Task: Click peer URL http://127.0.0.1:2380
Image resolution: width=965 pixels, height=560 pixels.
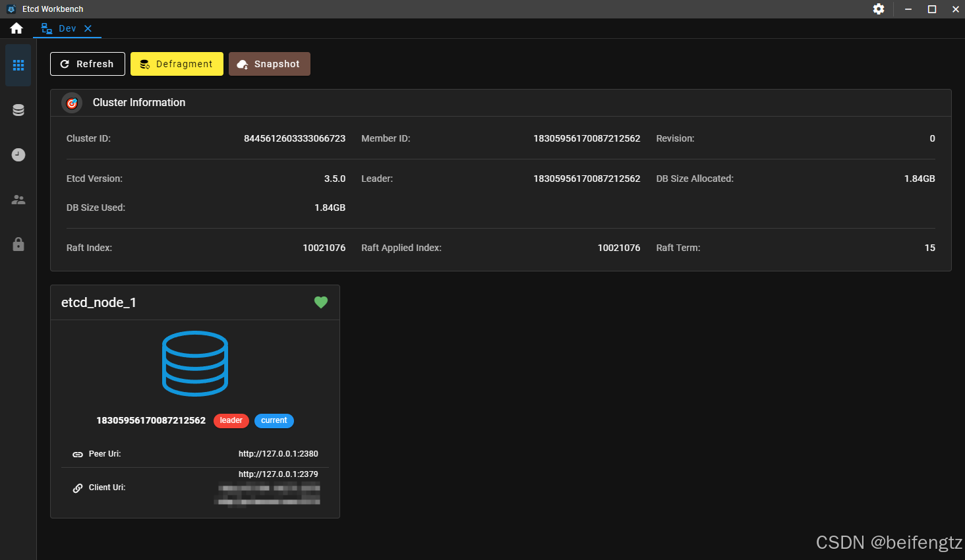Action: (278, 454)
